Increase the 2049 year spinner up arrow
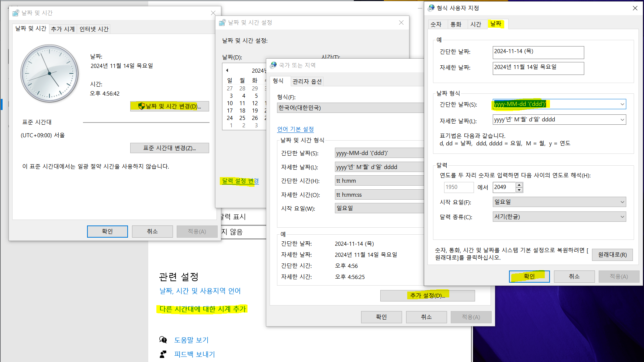 click(519, 185)
